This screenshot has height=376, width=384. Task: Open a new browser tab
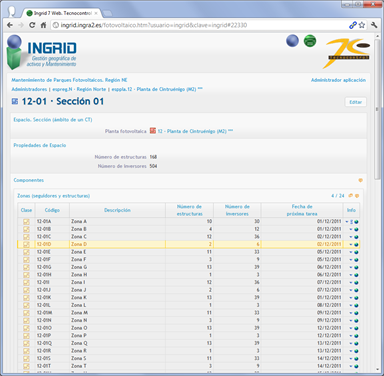coord(107,14)
